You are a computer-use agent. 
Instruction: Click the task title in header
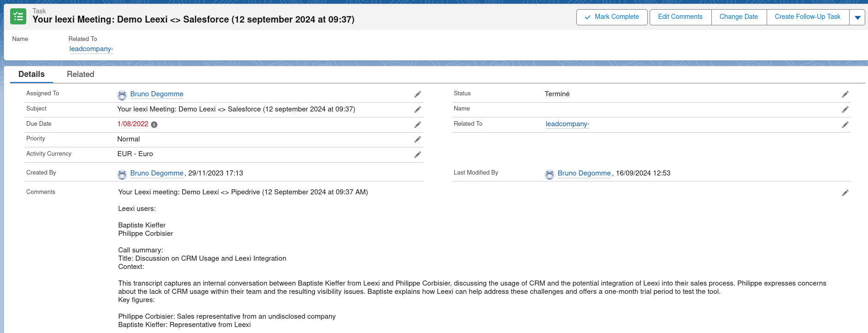[x=194, y=19]
